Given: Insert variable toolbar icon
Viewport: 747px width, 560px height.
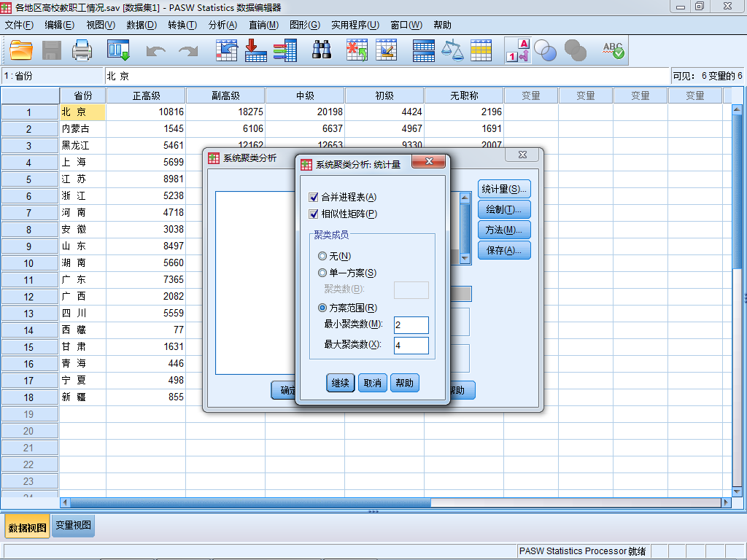Looking at the screenshot, I should (x=387, y=50).
